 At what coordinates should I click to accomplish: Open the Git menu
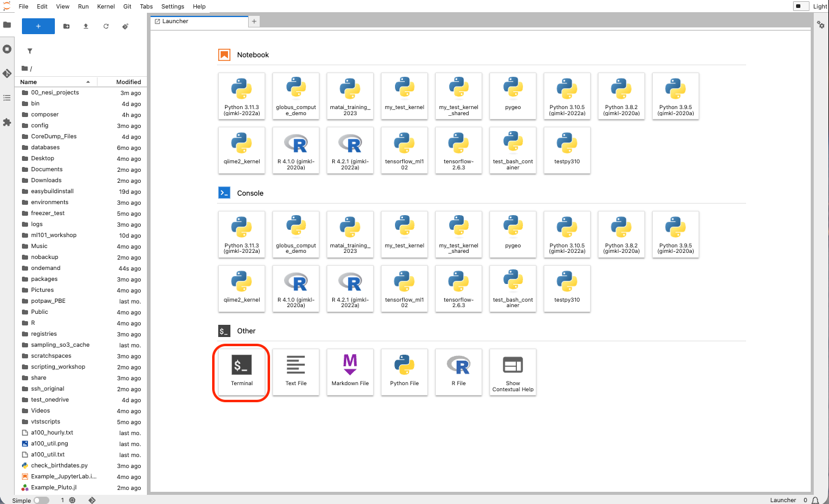pyautogui.click(x=127, y=6)
